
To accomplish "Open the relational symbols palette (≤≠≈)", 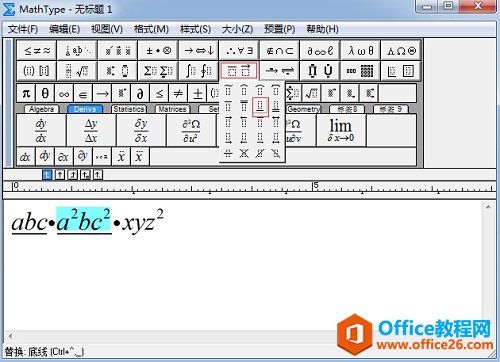I will [x=37, y=50].
